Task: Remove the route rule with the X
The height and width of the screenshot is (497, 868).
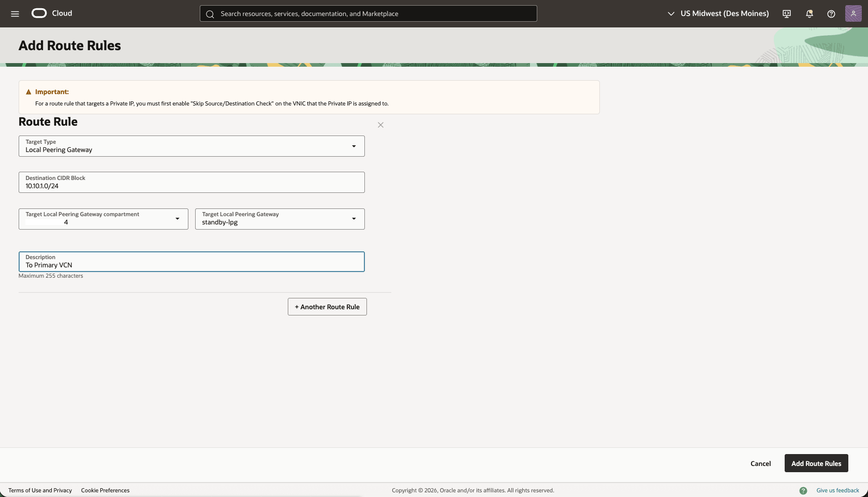Action: tap(380, 125)
